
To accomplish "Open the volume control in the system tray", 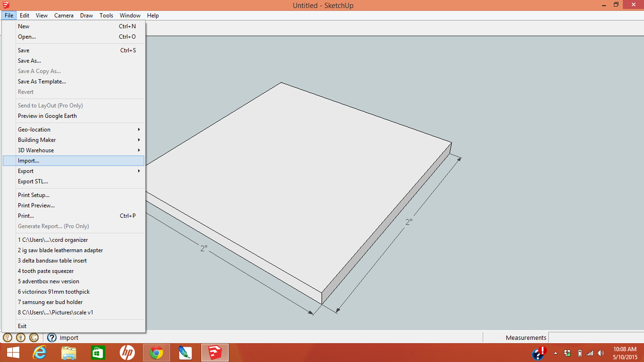I will click(x=601, y=353).
